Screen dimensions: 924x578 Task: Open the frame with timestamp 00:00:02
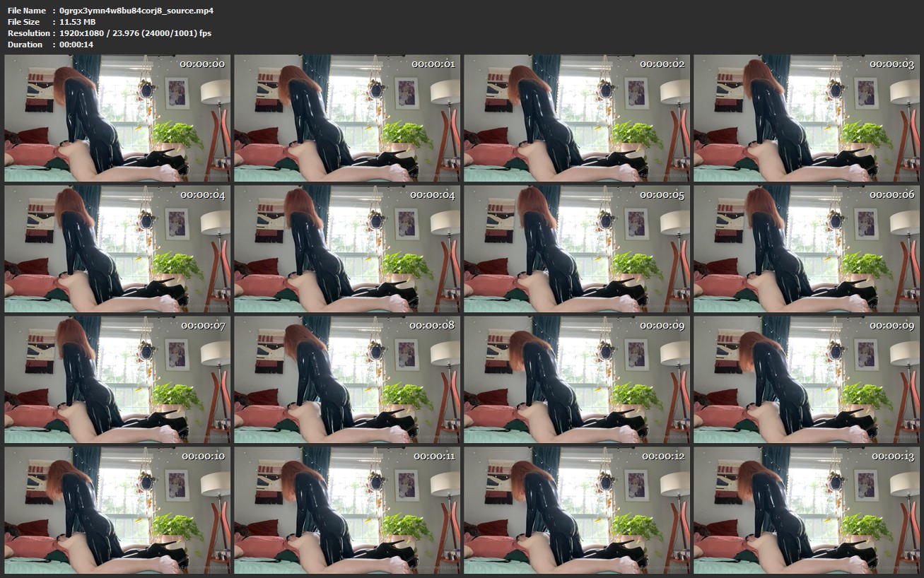(577, 118)
